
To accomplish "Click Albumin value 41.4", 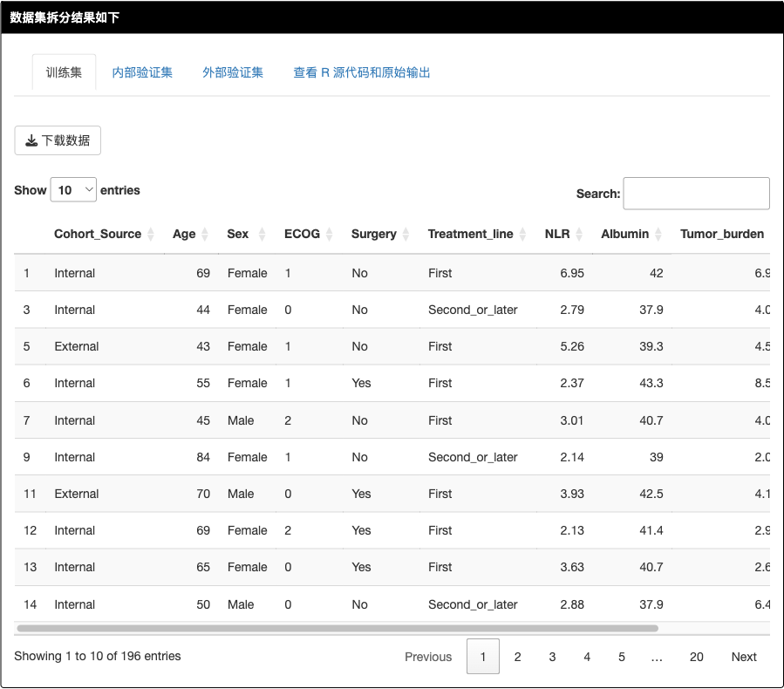I will [x=651, y=530].
